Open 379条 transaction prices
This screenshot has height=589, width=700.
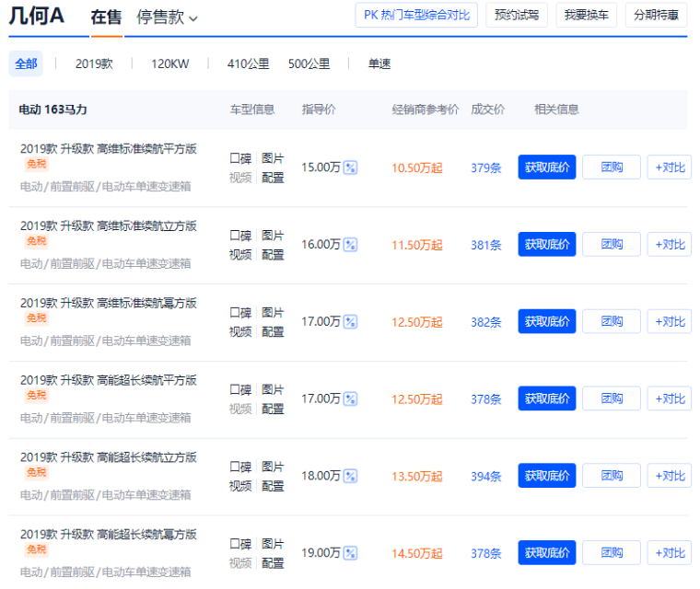click(x=486, y=168)
